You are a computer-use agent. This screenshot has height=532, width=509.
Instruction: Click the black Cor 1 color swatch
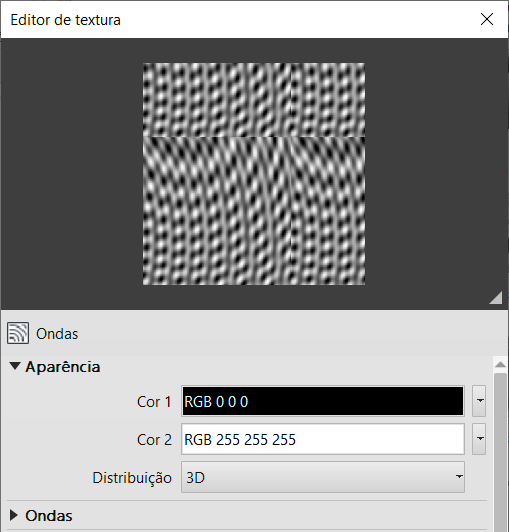click(323, 401)
